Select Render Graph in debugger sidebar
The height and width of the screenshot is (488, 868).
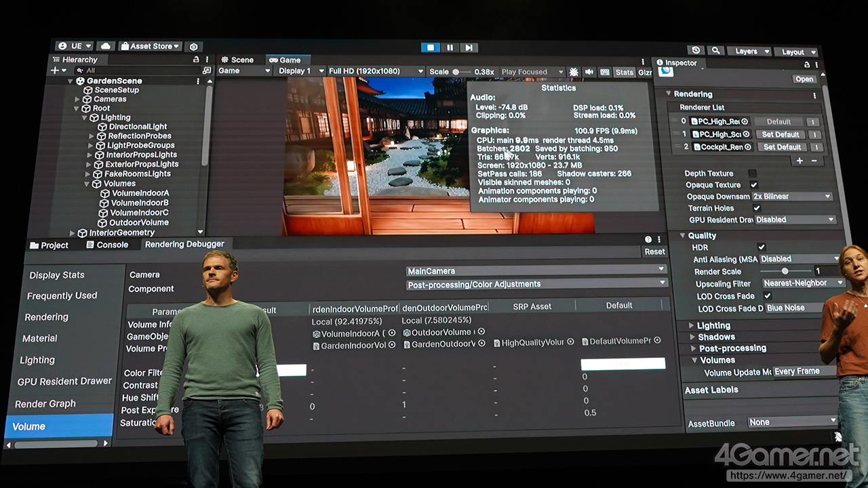point(45,404)
